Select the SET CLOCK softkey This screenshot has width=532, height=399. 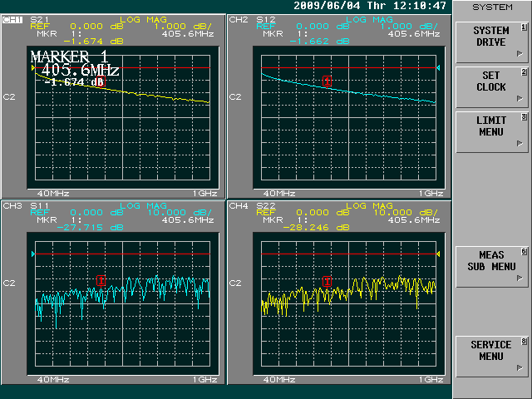pyautogui.click(x=491, y=87)
